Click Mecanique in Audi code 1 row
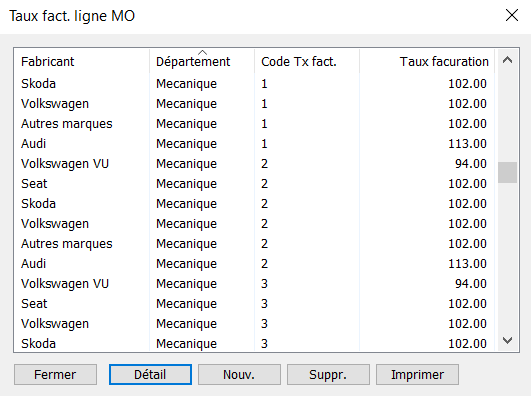The image size is (531, 396). point(186,144)
